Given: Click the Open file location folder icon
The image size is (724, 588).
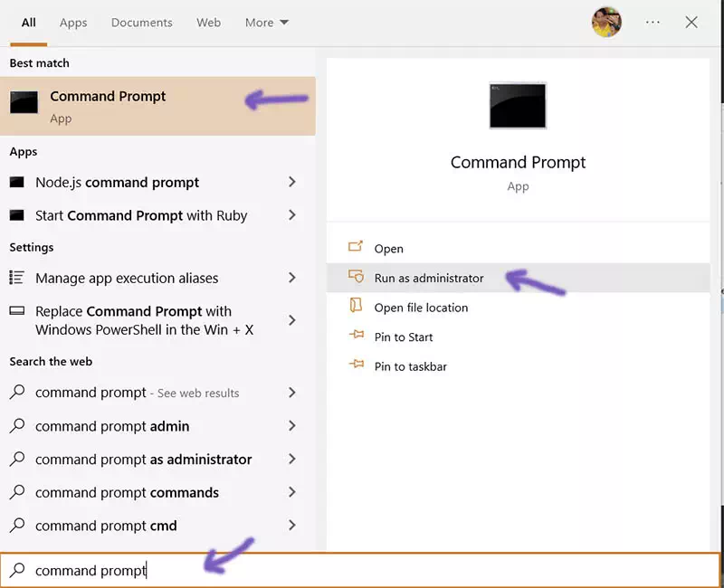Looking at the screenshot, I should click(x=356, y=307).
